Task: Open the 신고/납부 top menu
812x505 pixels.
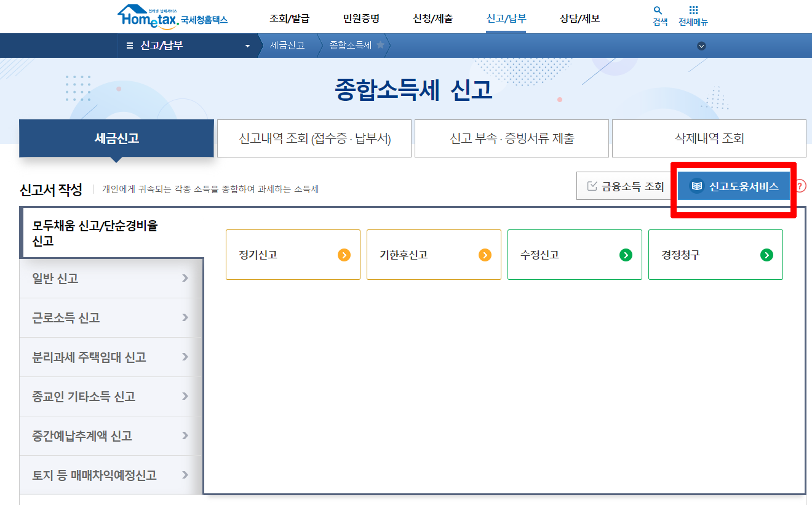Action: [506, 18]
